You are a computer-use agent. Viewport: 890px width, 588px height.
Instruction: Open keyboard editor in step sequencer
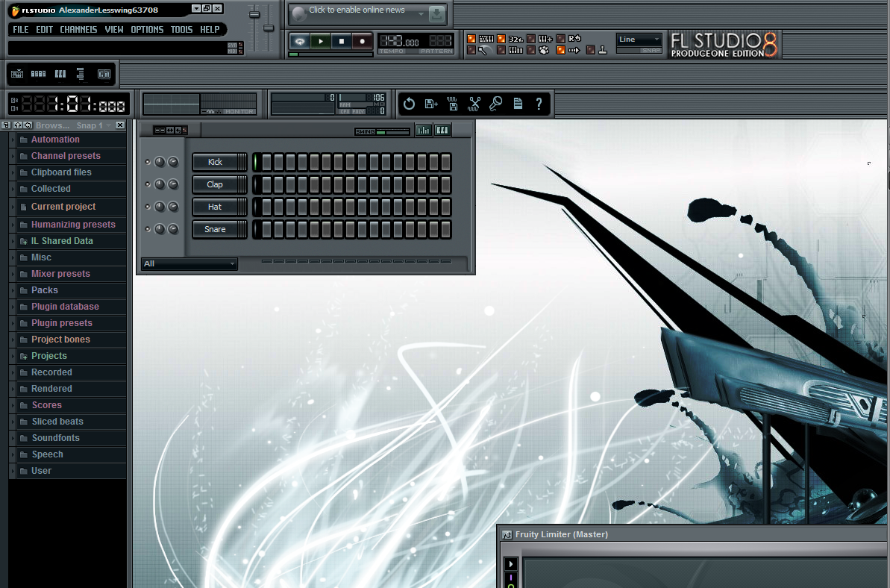point(442,131)
